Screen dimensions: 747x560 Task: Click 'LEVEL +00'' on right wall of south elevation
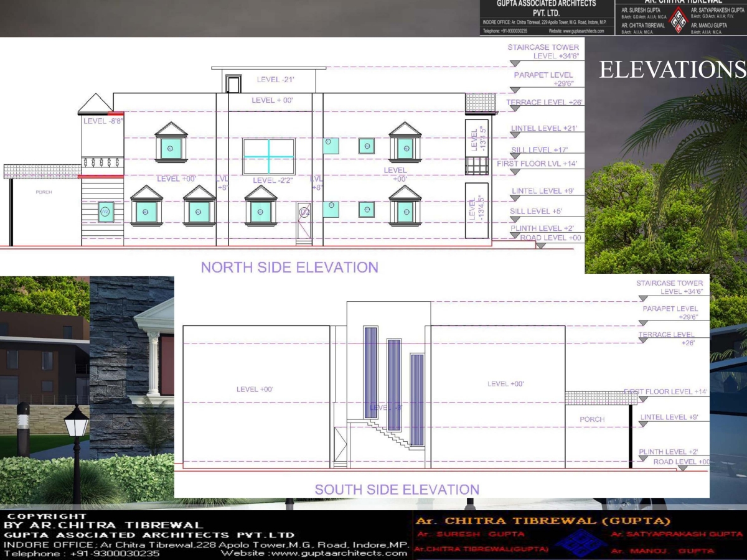coord(505,384)
